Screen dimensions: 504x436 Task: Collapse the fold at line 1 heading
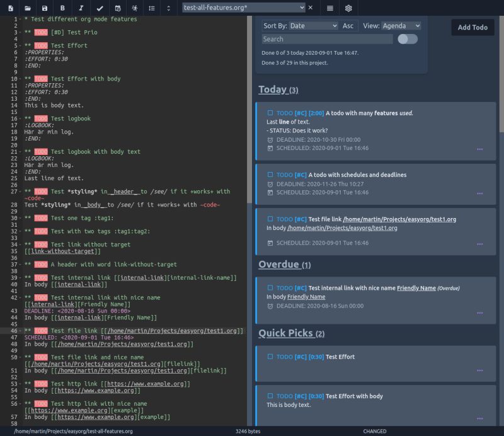[x=20, y=20]
